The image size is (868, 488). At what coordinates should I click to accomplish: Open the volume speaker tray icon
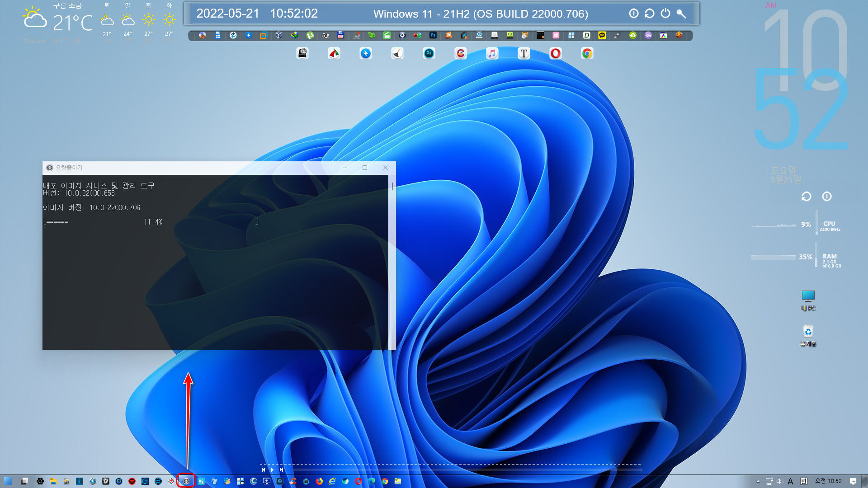click(779, 481)
